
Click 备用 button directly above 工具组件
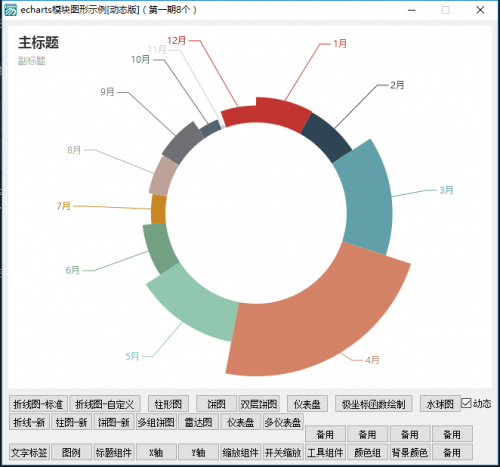325,434
